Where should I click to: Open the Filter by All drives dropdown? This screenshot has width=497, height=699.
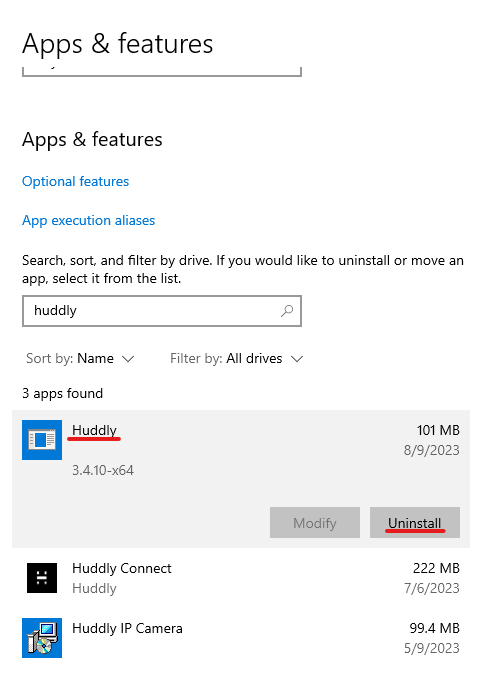[x=236, y=358]
